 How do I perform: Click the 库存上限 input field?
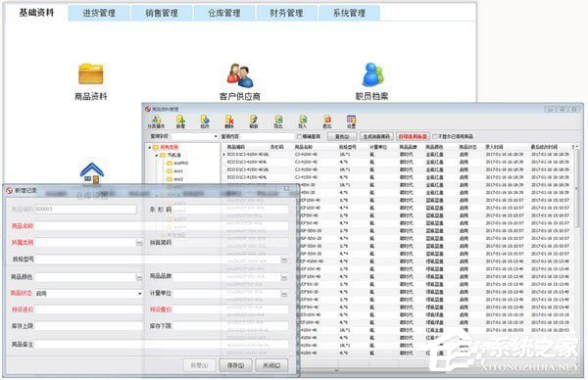pyautogui.click(x=89, y=326)
